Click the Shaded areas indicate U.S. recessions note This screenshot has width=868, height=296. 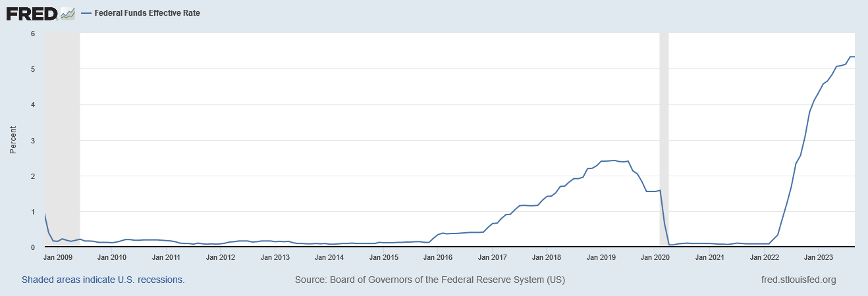tap(103, 280)
